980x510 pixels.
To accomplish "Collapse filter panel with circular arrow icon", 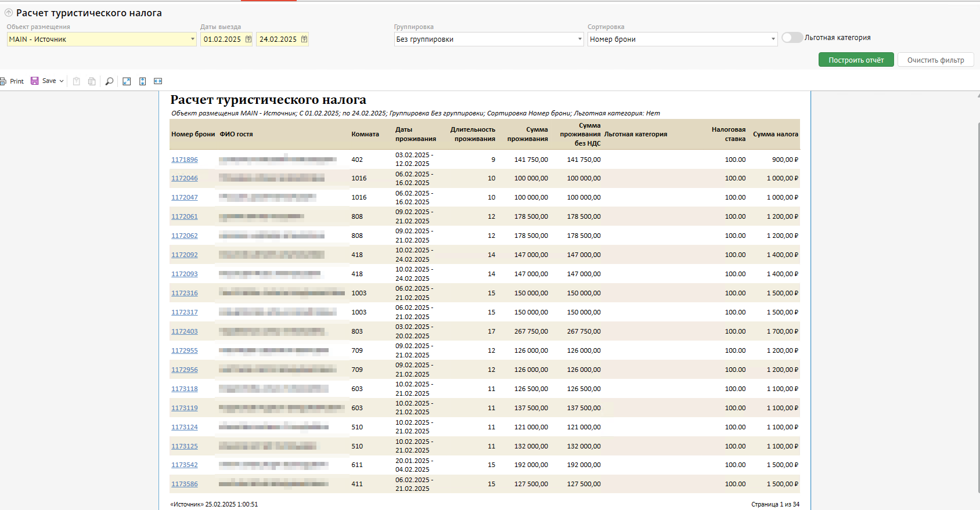I will coord(9,13).
